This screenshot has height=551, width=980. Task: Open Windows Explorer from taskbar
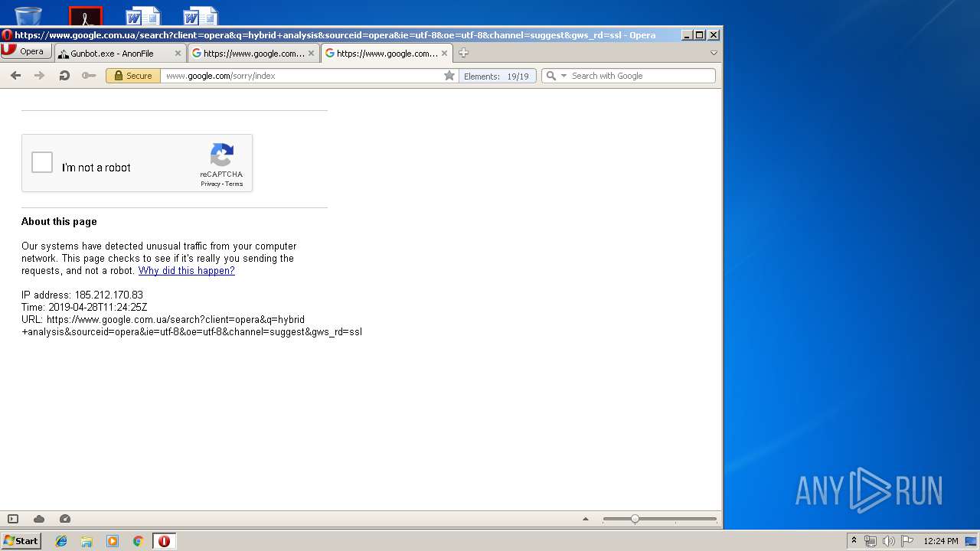87,541
